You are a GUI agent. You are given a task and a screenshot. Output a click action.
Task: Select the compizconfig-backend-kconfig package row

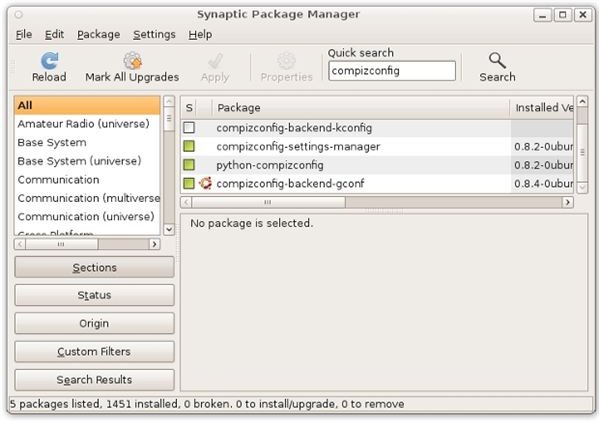point(377,128)
